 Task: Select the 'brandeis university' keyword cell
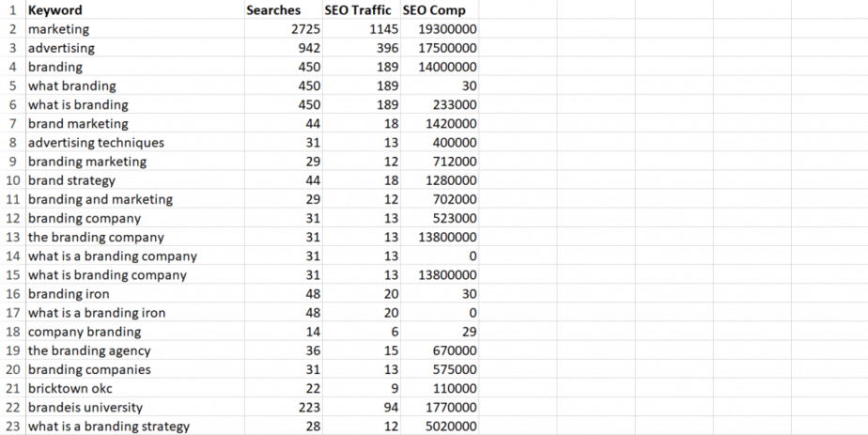point(85,407)
